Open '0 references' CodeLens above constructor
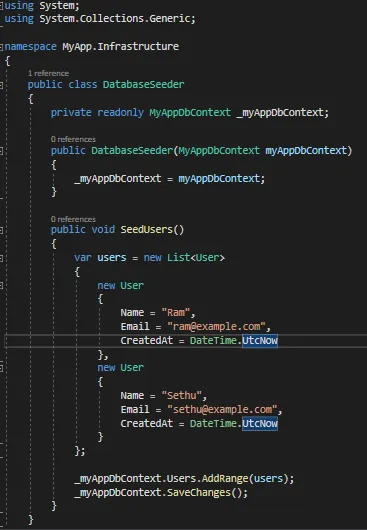The height and width of the screenshot is (530, 367). pyautogui.click(x=73, y=139)
